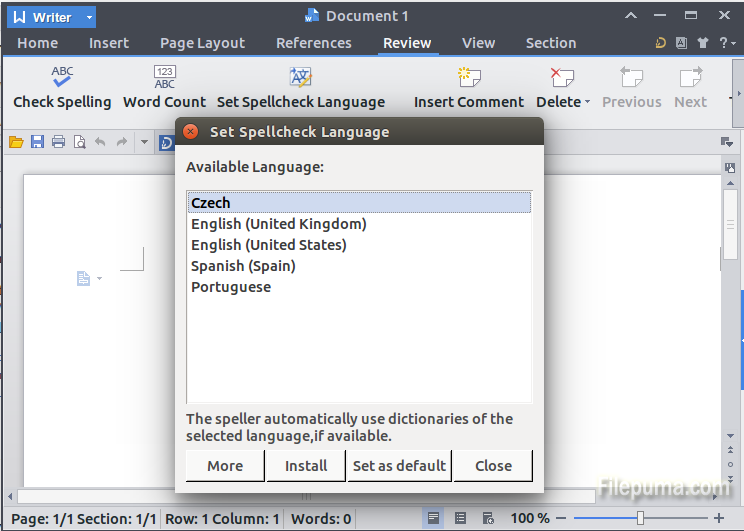The image size is (744, 531).
Task: Click the Close button in dialog
Action: [493, 466]
